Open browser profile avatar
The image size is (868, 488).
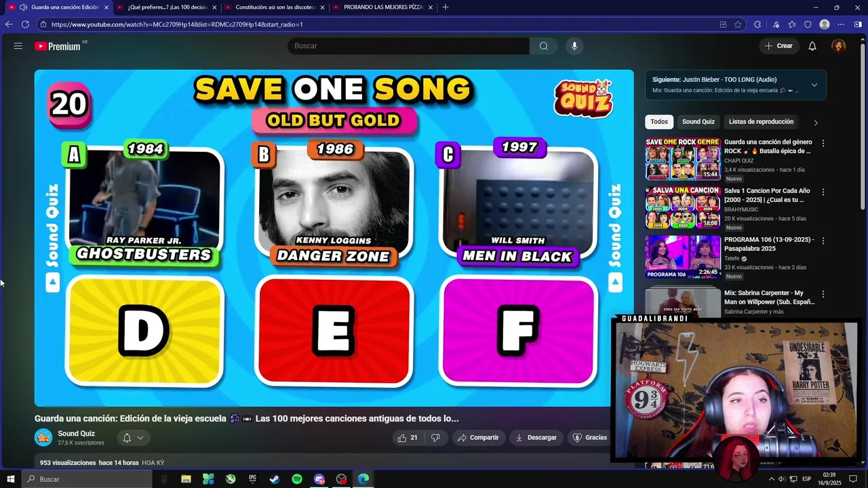(x=825, y=24)
